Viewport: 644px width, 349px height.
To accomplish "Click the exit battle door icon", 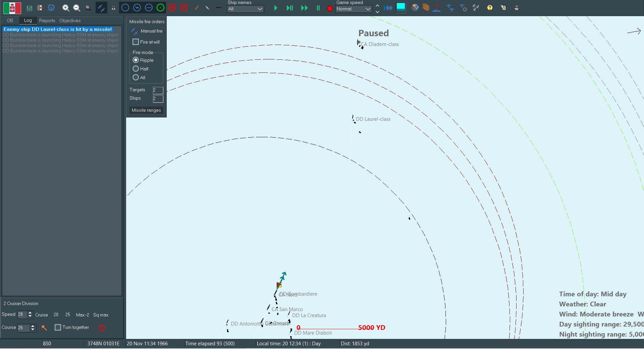I will pos(40,8).
